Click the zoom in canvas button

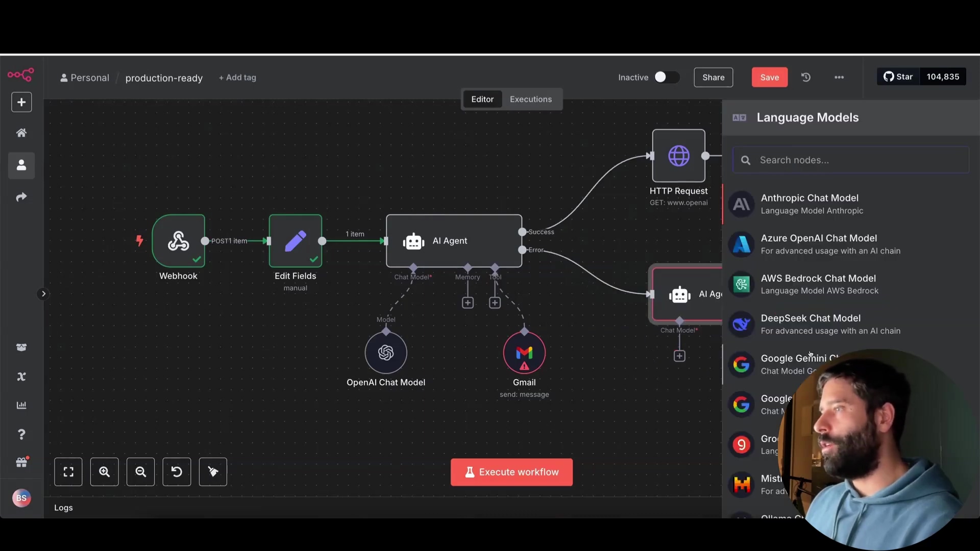pos(105,472)
